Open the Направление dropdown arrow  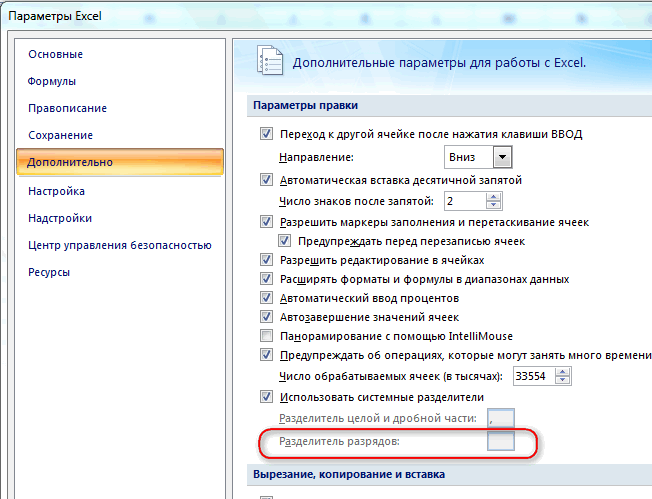click(x=502, y=157)
